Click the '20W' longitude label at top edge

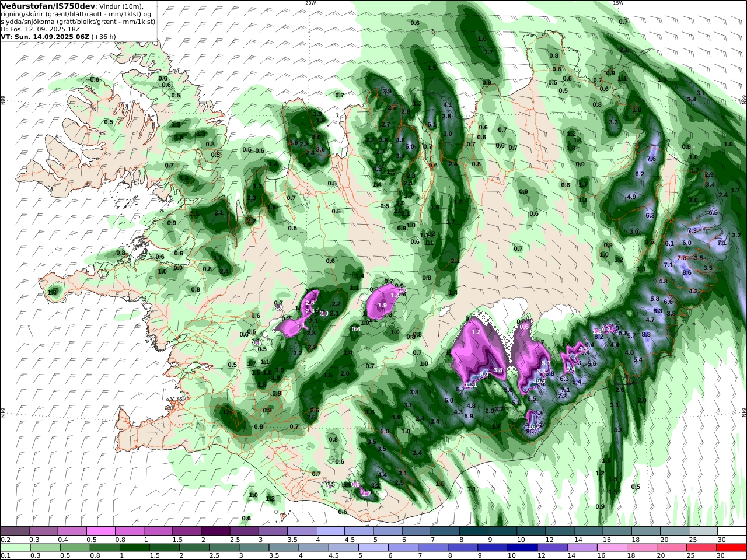coord(310,3)
